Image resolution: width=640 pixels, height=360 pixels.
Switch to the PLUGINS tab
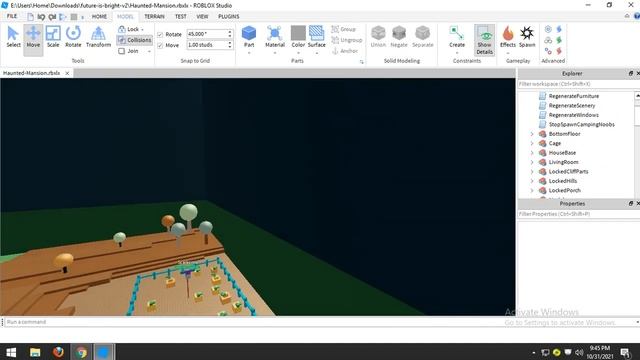coord(229,16)
